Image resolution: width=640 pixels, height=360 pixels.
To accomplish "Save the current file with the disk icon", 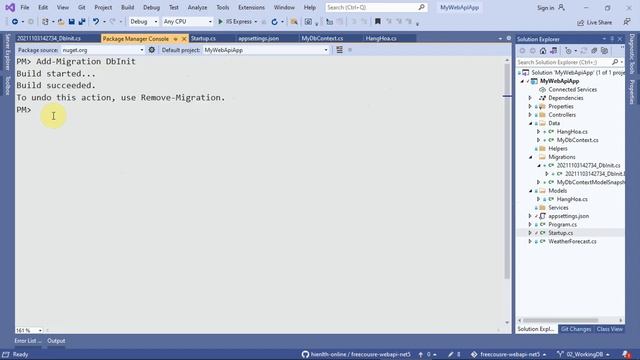I will 71,22.
